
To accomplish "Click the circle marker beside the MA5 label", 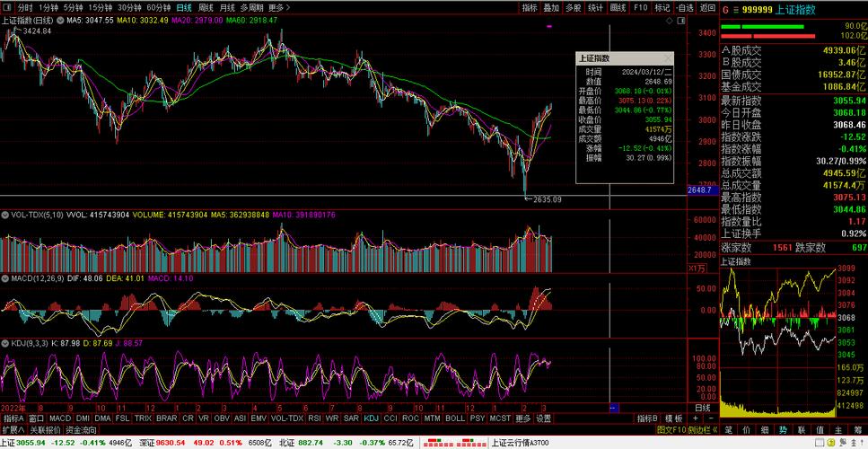I will coord(60,20).
